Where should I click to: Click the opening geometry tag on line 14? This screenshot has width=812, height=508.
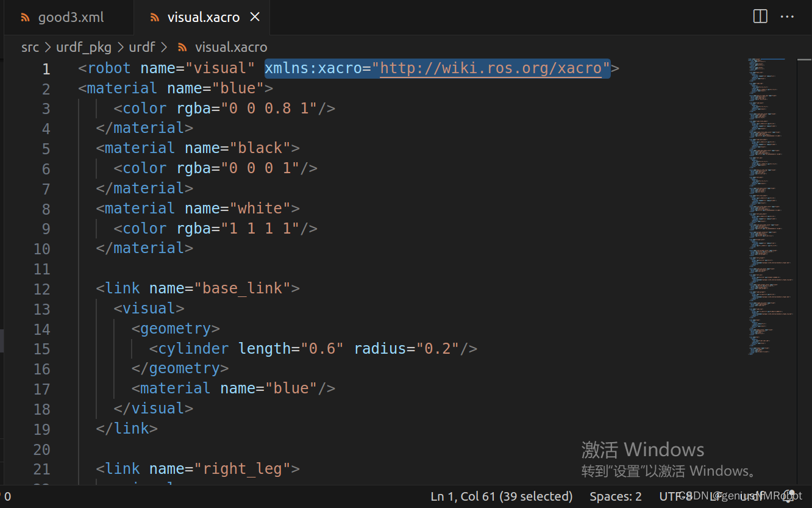point(176,329)
